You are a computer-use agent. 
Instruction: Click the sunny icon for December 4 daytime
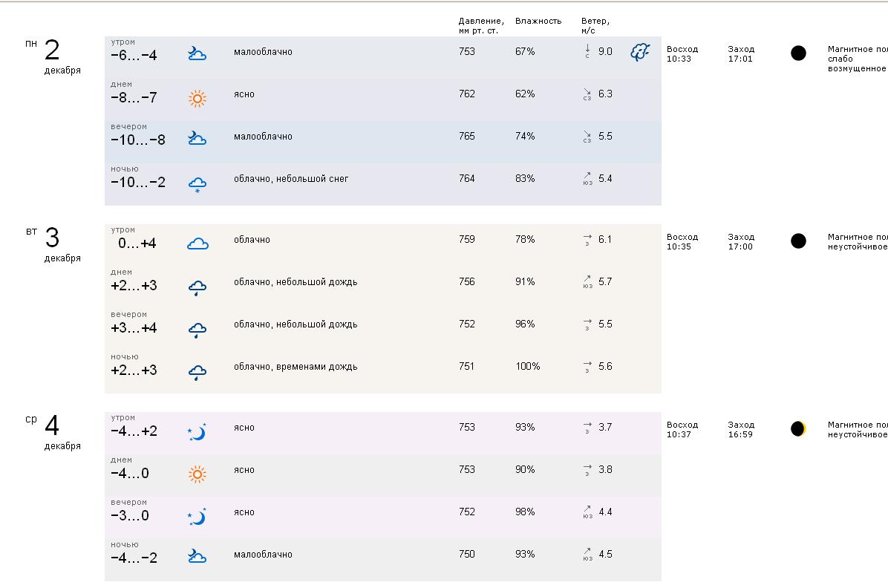coord(197,474)
